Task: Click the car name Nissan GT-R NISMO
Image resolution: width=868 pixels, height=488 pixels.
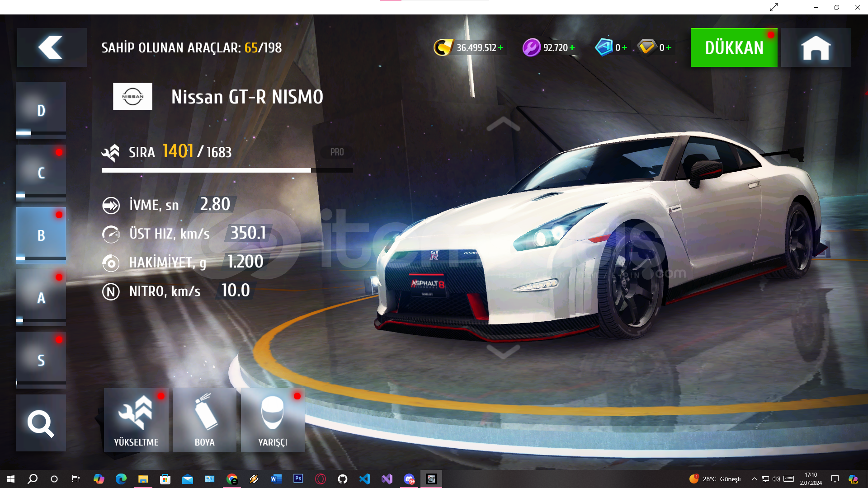Action: click(247, 97)
